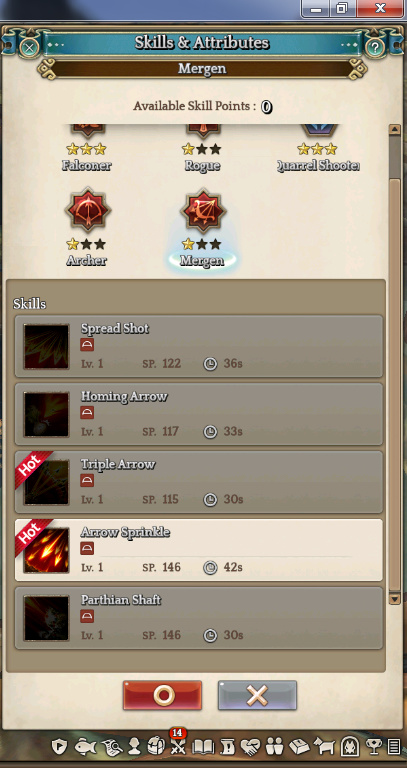Screen dimensions: 407x768
Task: Cancel with the gray X button
Action: pyautogui.click(x=257, y=695)
